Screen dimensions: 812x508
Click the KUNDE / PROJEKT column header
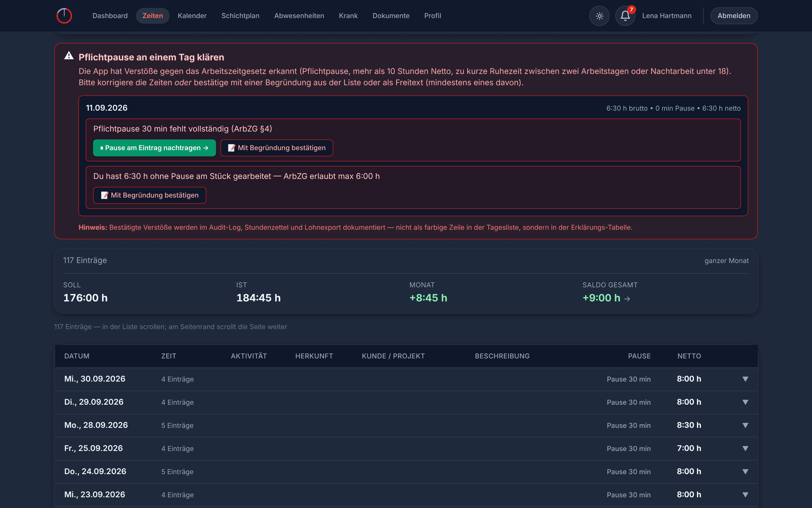[x=393, y=356]
